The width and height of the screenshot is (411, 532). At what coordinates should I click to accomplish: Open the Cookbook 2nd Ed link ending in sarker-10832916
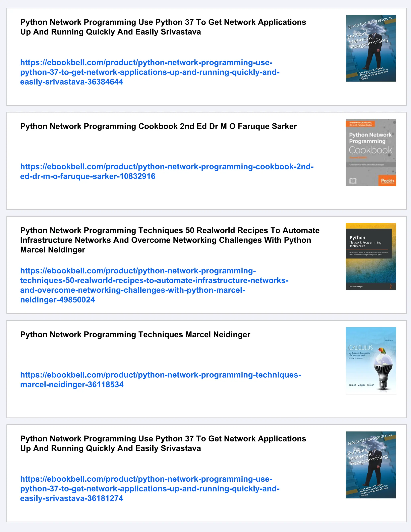tap(167, 171)
